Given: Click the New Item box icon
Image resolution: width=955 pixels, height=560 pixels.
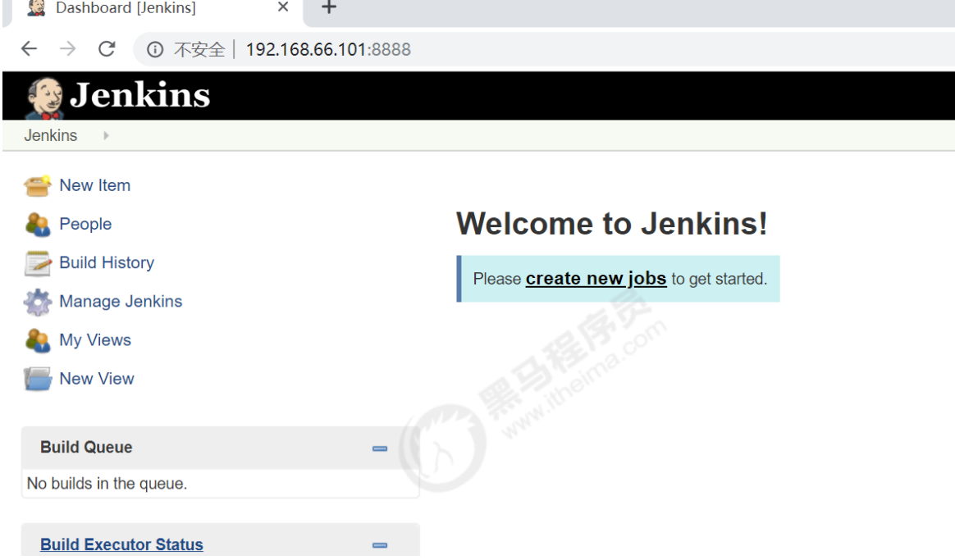Looking at the screenshot, I should pos(37,185).
